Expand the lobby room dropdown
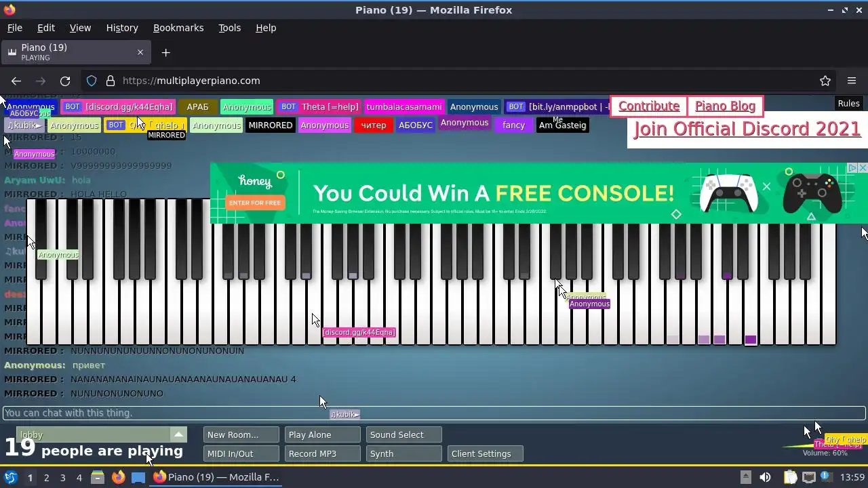The height and width of the screenshot is (488, 868). pos(178,435)
